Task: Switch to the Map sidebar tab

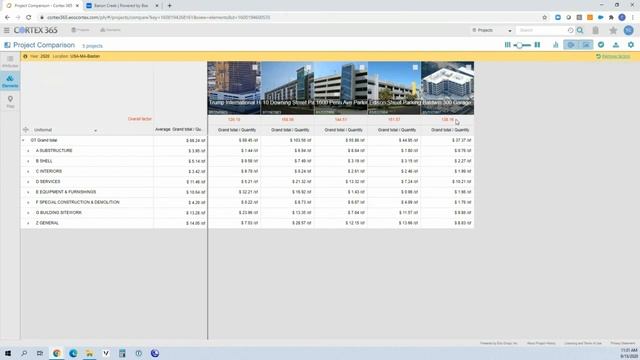Action: 10,102
